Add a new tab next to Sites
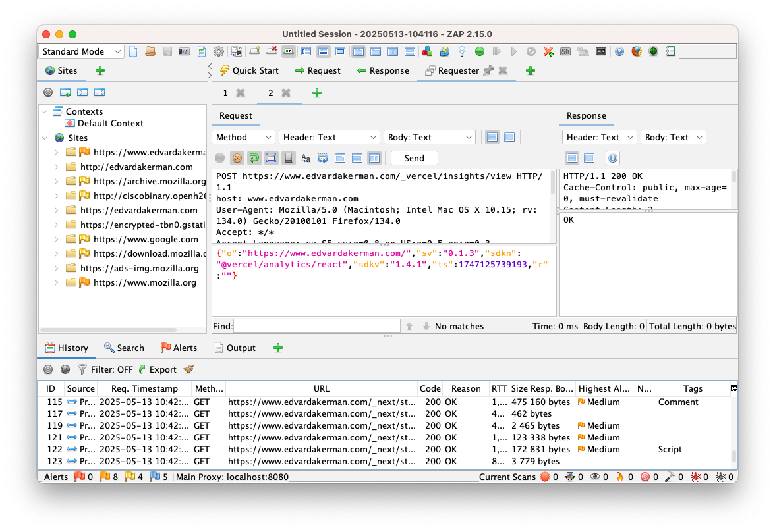 click(100, 70)
